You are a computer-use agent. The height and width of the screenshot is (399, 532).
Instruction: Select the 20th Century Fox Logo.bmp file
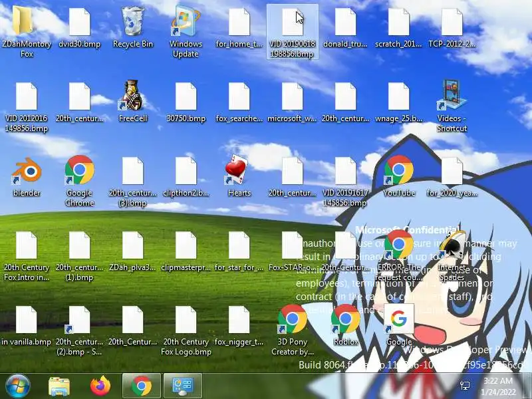tap(186, 331)
